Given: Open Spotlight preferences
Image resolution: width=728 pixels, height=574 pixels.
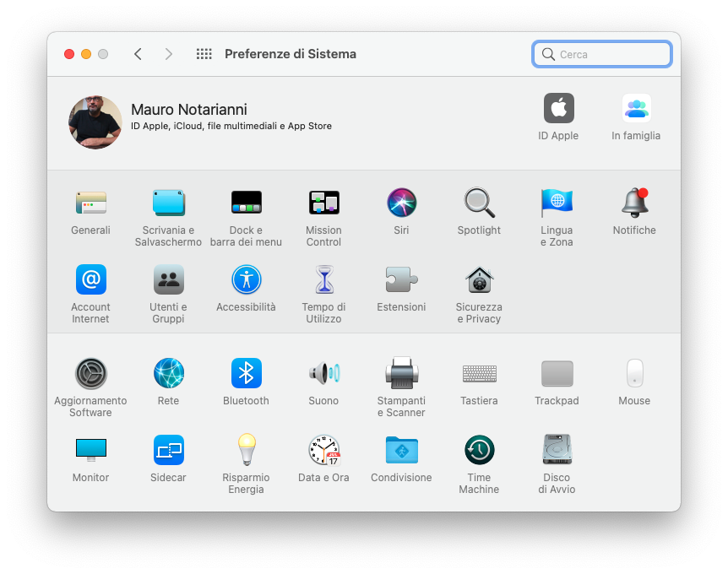Looking at the screenshot, I should (479, 203).
